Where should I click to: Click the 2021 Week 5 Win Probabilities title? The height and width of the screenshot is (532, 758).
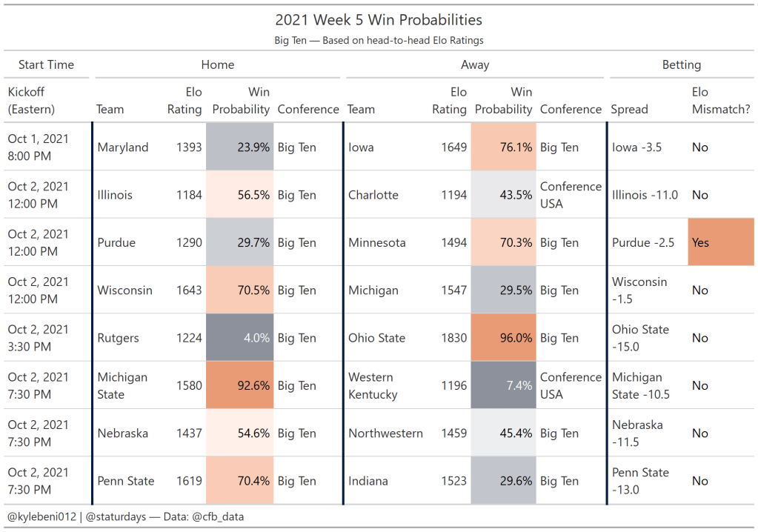pos(379,20)
